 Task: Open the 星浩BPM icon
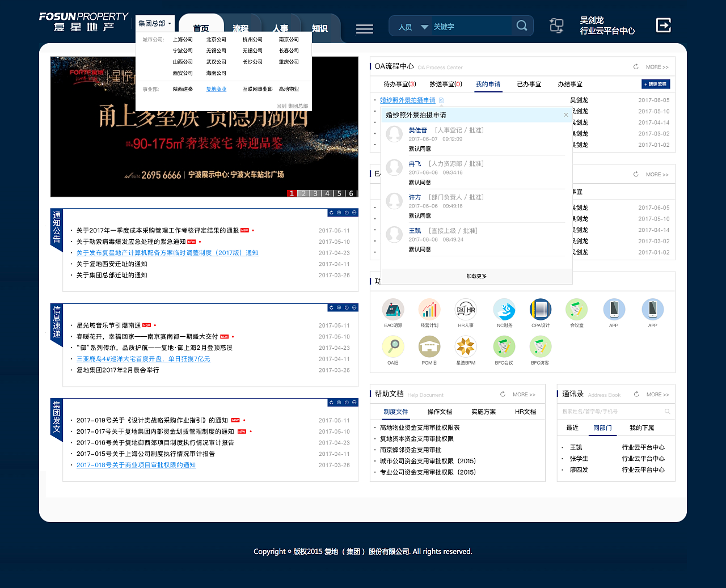tap(465, 346)
